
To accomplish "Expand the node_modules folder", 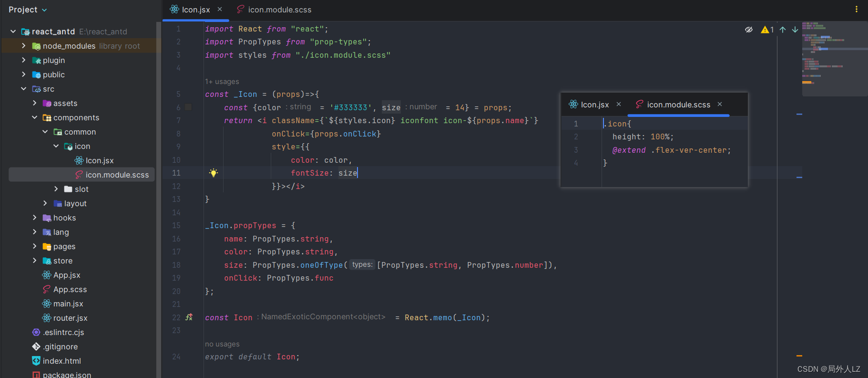I will [x=24, y=46].
